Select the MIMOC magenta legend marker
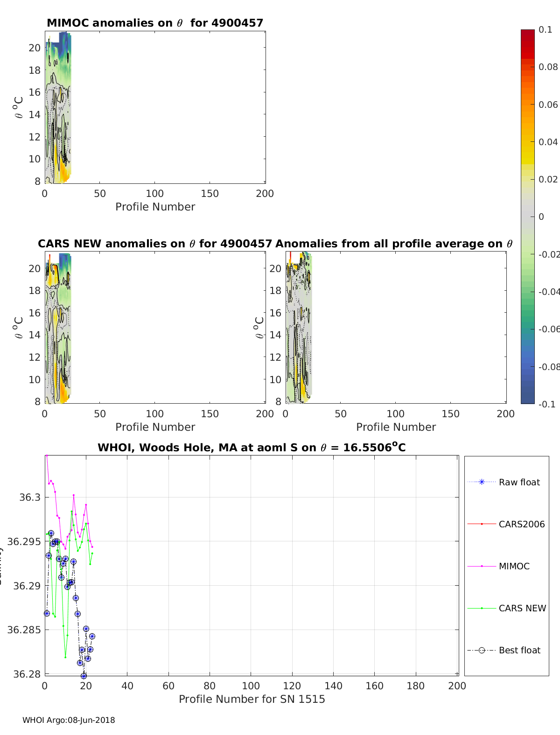The width and height of the screenshot is (560, 735). 482,566
